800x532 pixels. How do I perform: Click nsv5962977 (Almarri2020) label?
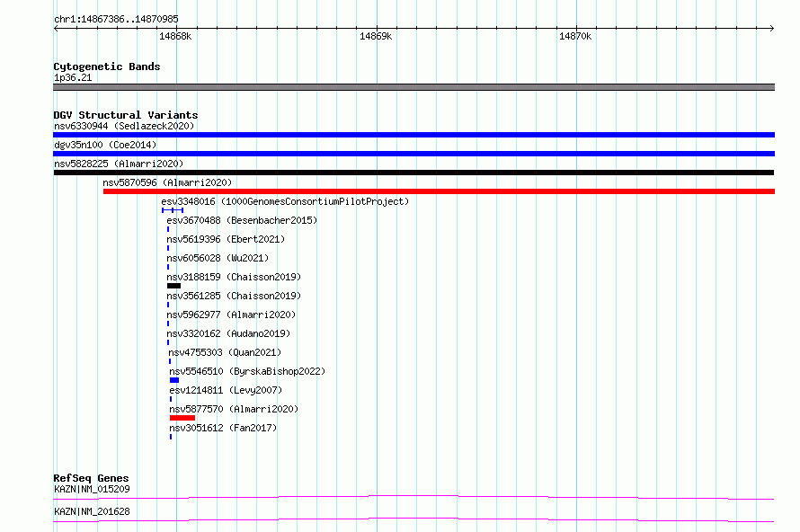231,315
